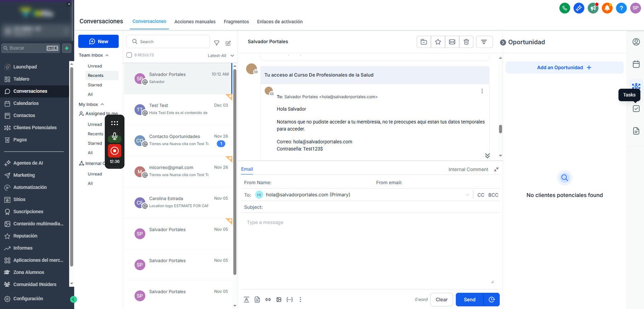Click the Clear button
Viewport: 644px width, 309px height.
point(442,299)
